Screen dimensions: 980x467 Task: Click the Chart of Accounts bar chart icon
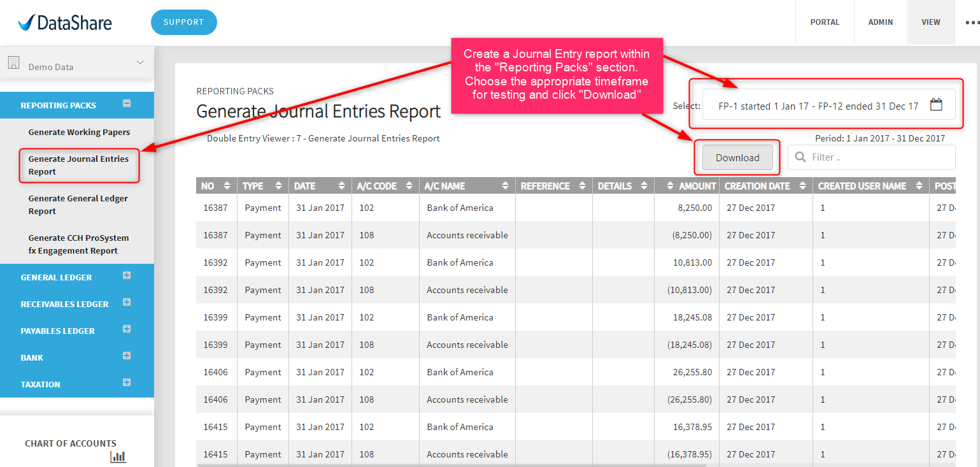coord(118,456)
